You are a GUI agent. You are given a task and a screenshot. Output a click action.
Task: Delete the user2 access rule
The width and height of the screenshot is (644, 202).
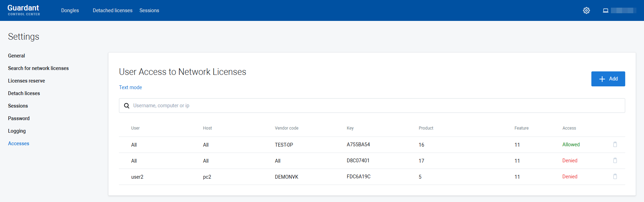(615, 177)
